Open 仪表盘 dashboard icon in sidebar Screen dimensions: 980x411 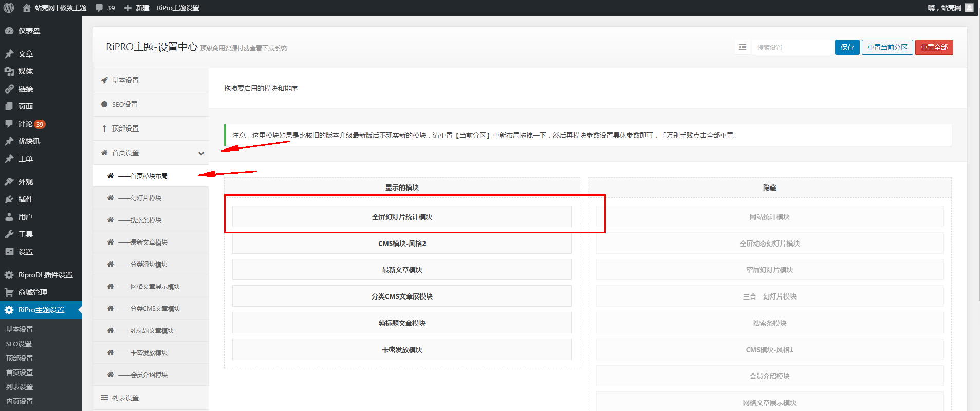click(x=9, y=31)
